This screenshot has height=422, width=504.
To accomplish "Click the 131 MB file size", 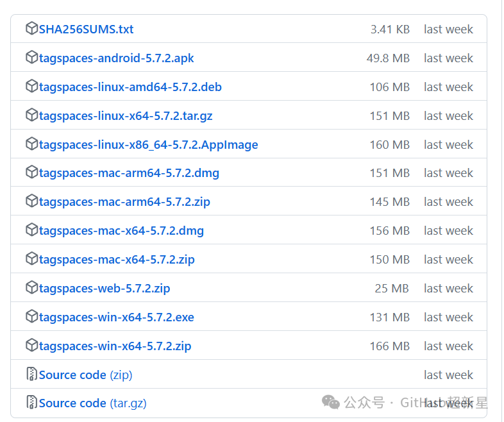I will [390, 317].
